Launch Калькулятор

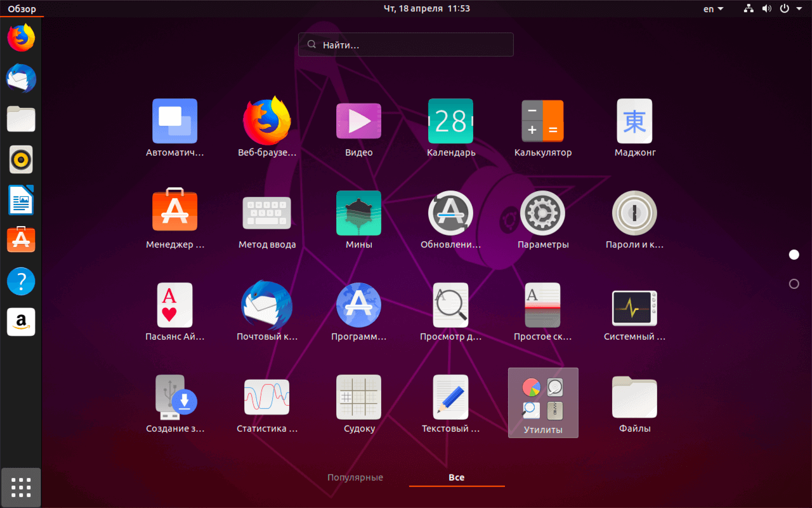(542, 128)
